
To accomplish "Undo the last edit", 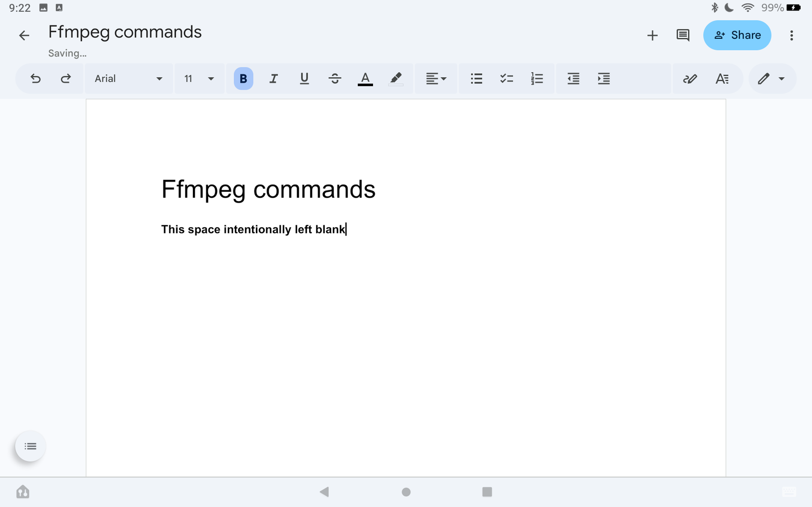I will [35, 79].
